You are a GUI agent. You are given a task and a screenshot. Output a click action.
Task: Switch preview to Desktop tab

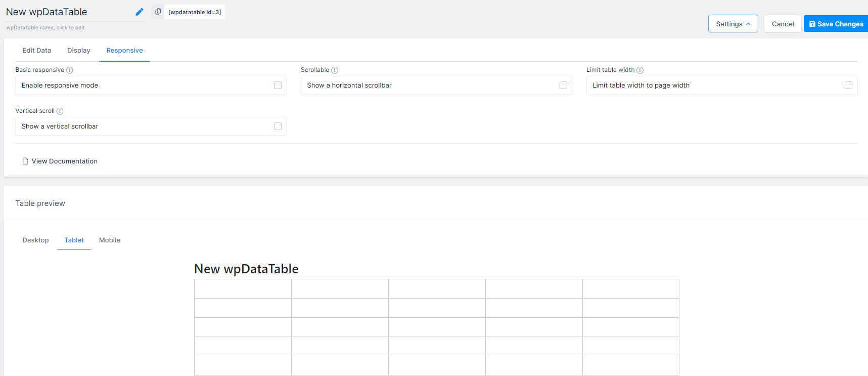tap(35, 240)
